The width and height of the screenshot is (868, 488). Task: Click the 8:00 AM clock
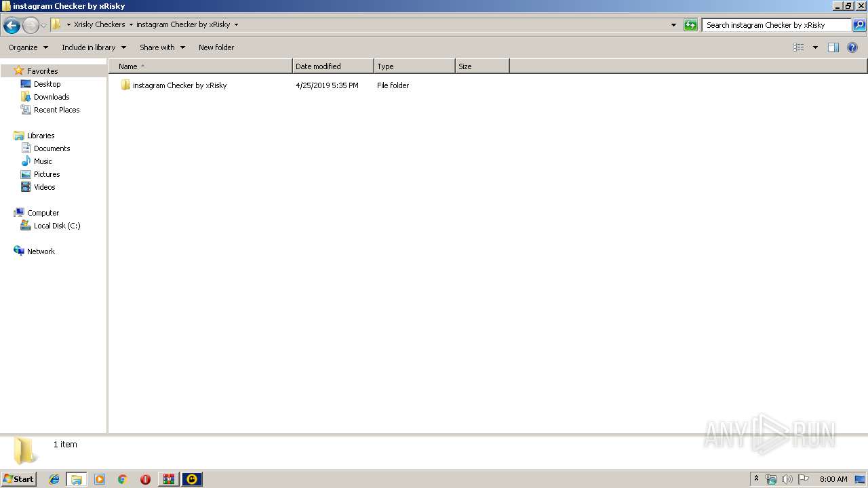coord(833,479)
